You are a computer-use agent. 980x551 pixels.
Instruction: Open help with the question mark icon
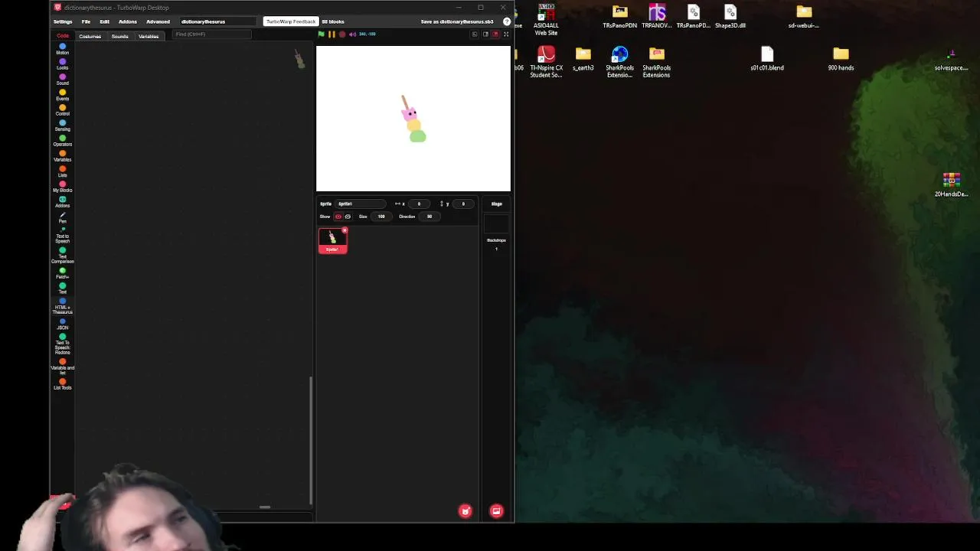click(x=507, y=21)
